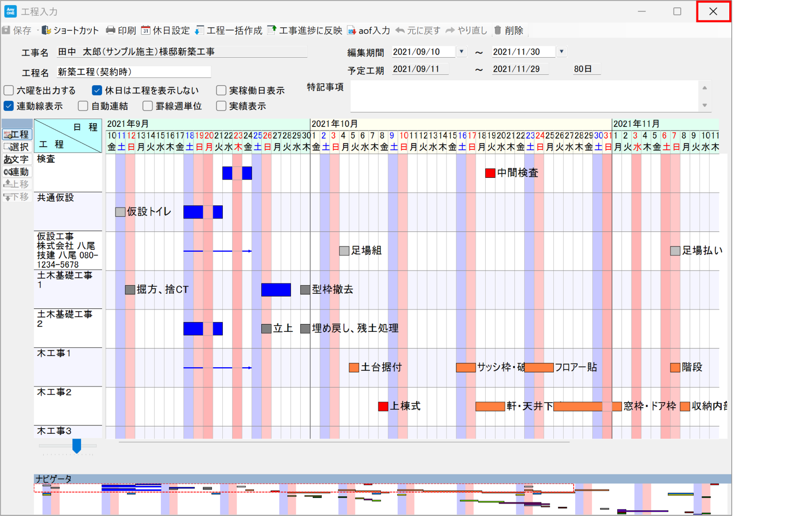812x516 pixels.
Task: Launch 工程一括作成 batch creation
Action: coord(229,30)
